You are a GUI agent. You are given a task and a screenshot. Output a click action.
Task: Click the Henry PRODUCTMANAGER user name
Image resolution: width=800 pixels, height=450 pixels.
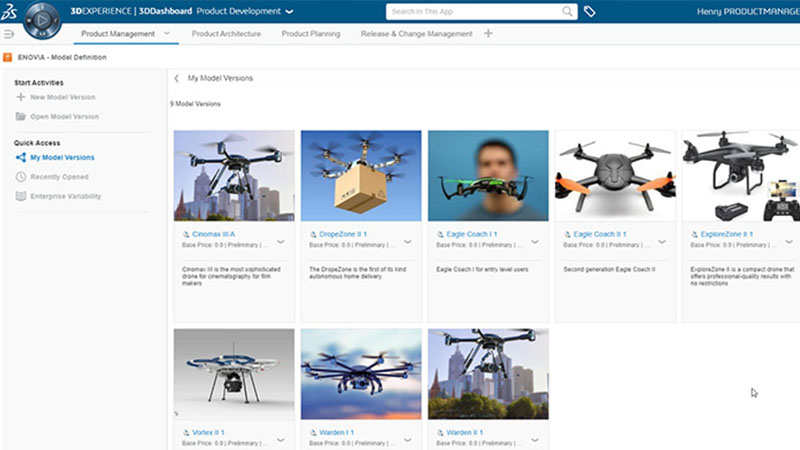[748, 11]
